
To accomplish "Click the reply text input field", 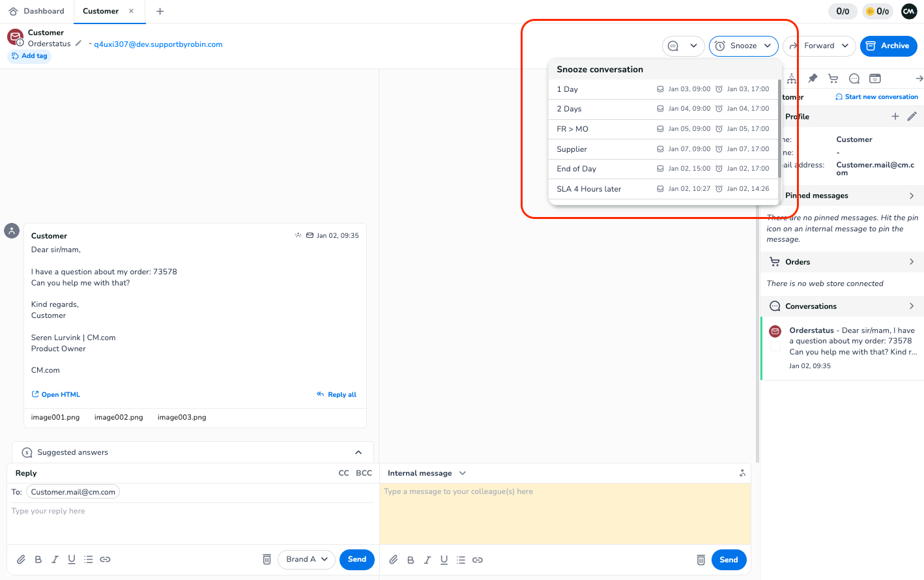I will [x=192, y=521].
